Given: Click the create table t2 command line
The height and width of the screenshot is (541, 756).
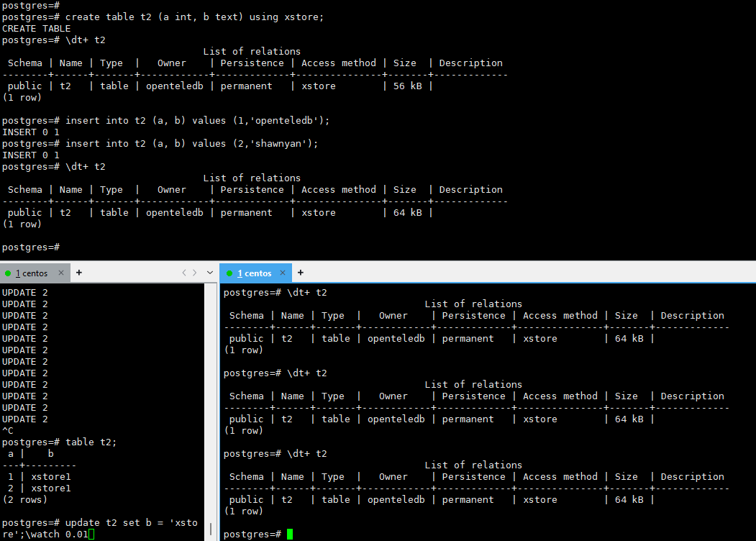Looking at the screenshot, I should point(163,17).
